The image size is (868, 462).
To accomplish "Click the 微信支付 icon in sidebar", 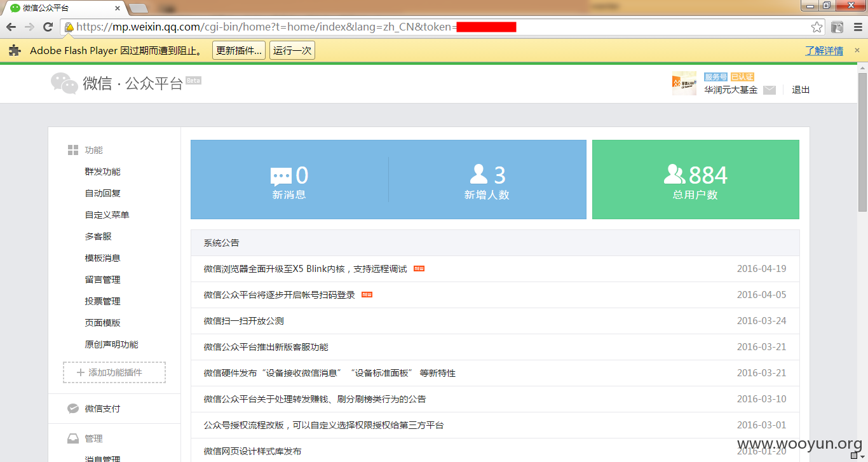I will point(73,409).
